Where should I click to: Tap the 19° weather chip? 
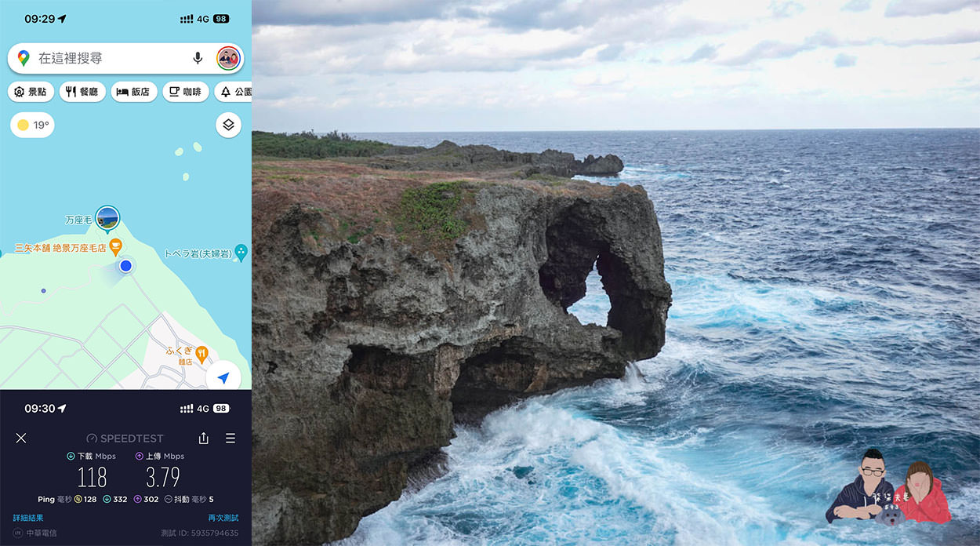[x=33, y=125]
